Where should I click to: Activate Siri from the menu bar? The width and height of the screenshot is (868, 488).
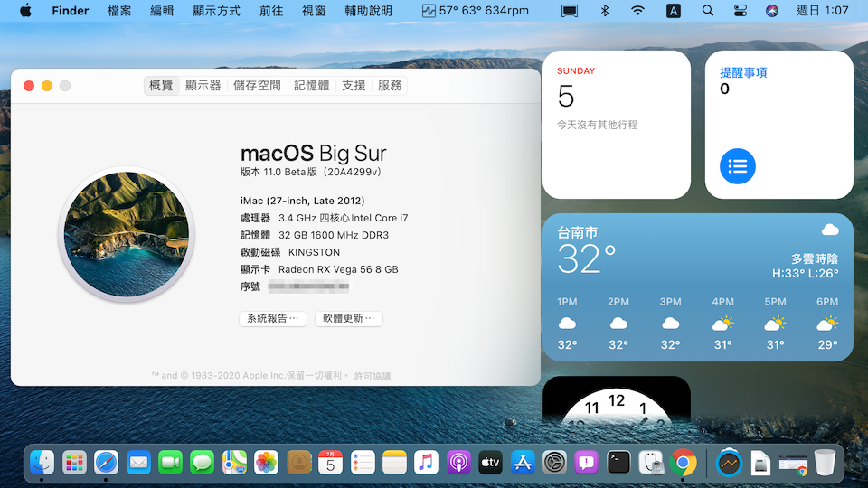point(772,11)
